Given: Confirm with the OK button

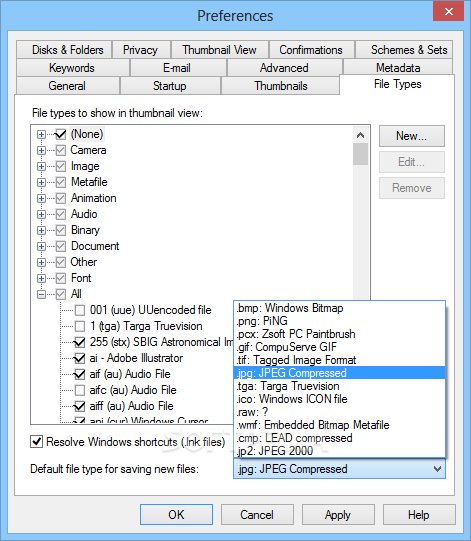Looking at the screenshot, I should (176, 514).
